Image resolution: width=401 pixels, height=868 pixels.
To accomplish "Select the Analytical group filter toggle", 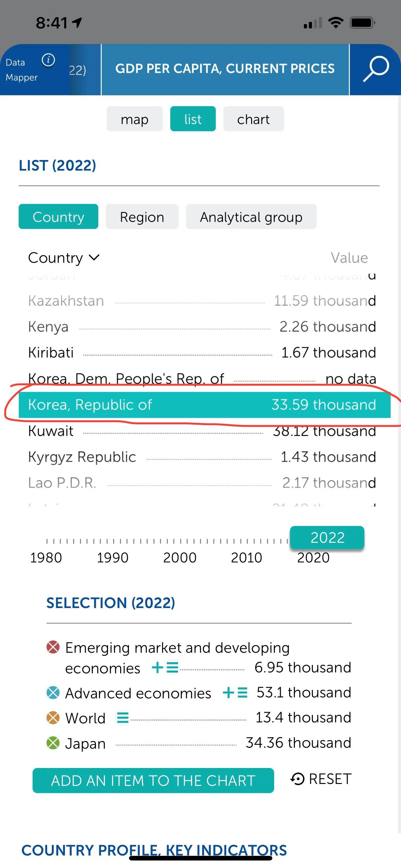I will [251, 217].
